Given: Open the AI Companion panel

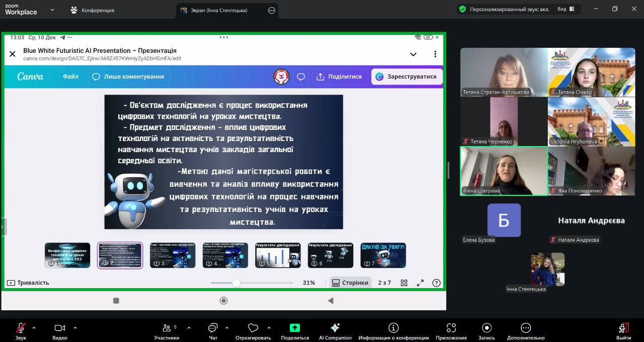Looking at the screenshot, I should click(335, 328).
